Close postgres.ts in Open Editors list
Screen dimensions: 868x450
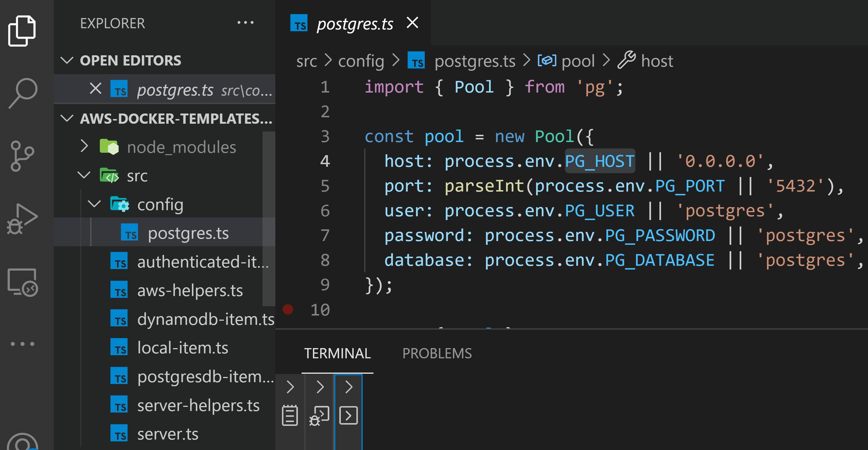click(96, 89)
